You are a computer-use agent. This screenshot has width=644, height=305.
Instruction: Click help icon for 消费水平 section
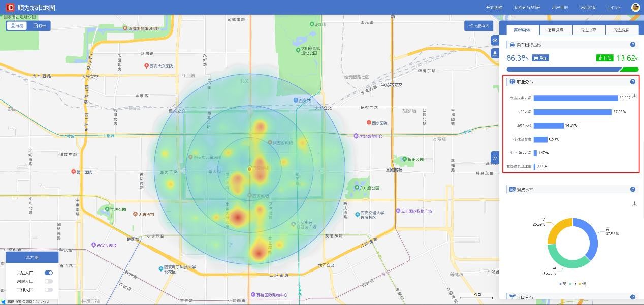coord(633,190)
